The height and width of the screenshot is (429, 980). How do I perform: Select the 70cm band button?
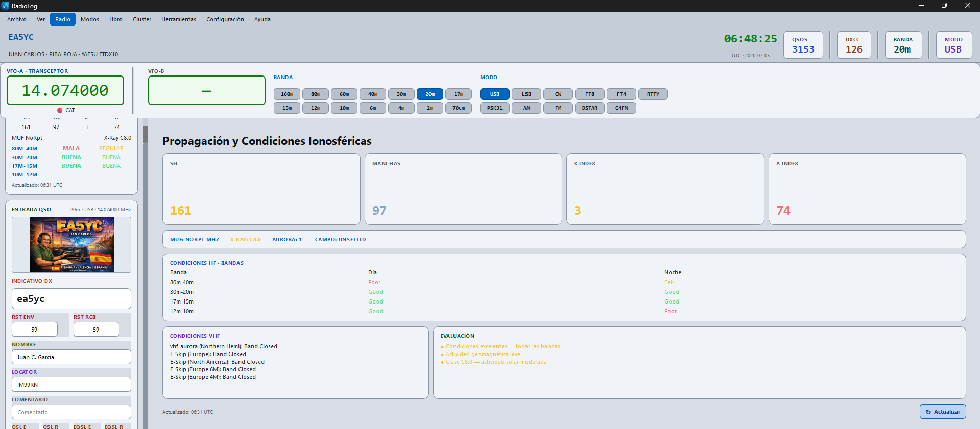point(459,108)
